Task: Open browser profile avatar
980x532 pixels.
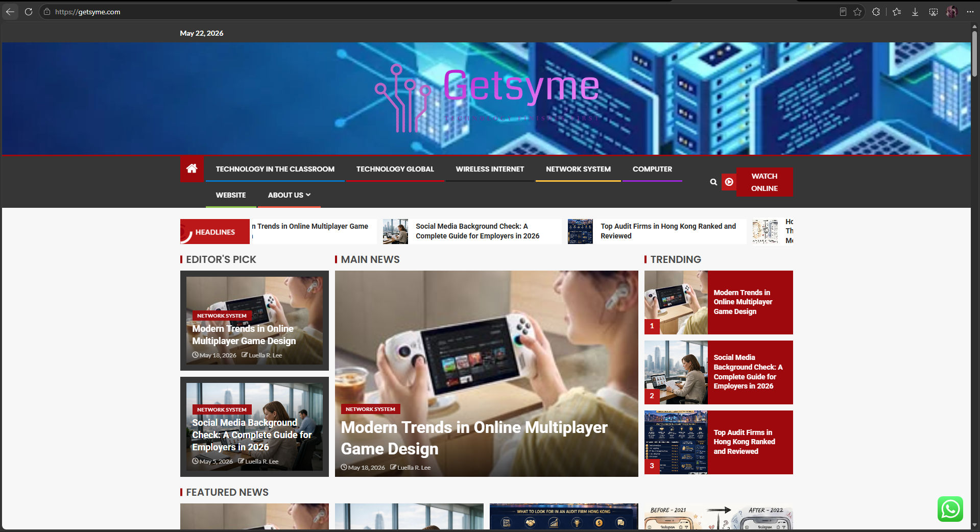Action: tap(951, 12)
